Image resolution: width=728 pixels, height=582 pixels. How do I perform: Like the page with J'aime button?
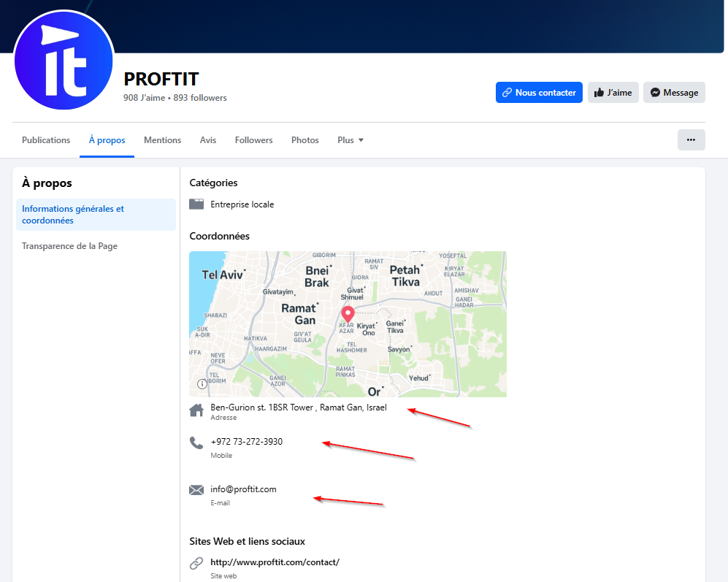(x=613, y=93)
